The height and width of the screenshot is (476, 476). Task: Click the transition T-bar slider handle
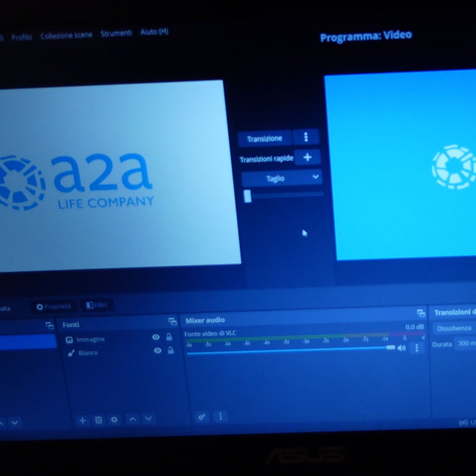point(248,196)
